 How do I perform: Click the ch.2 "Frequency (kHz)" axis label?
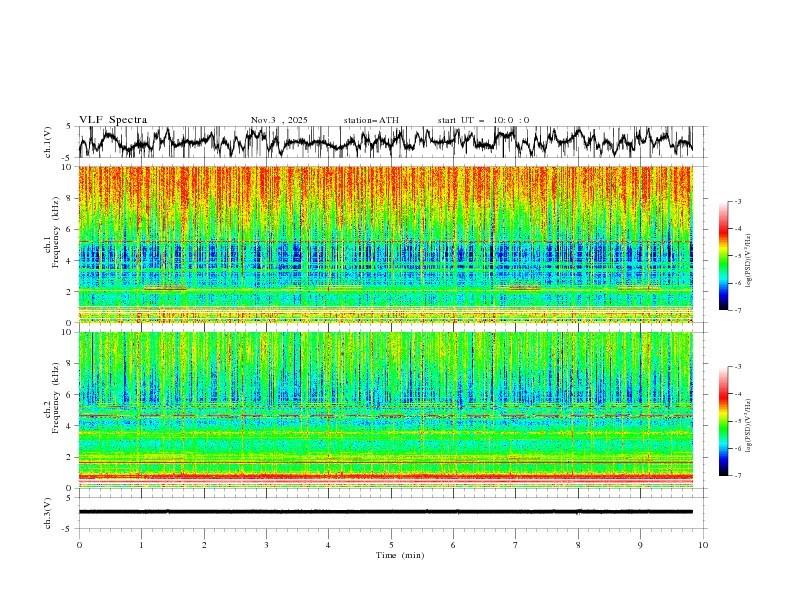point(55,398)
